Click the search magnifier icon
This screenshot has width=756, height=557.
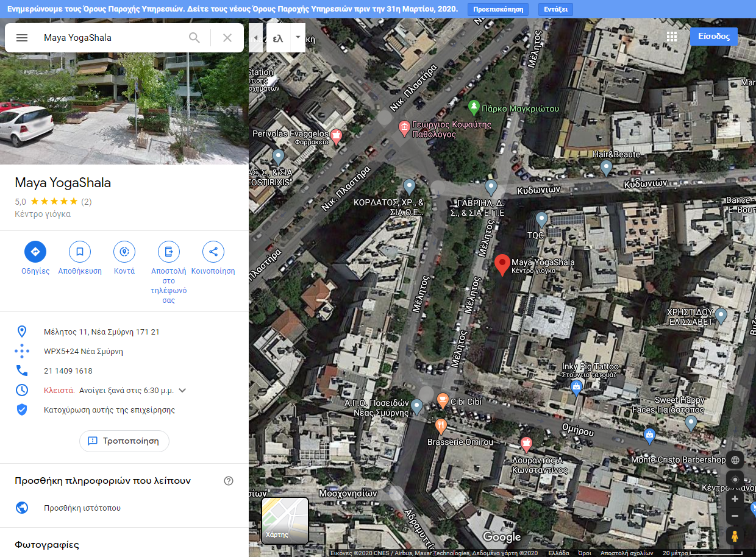(x=194, y=38)
